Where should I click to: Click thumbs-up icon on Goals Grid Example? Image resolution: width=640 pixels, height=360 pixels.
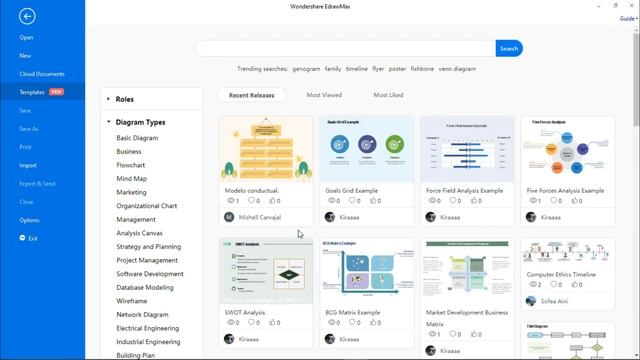tap(373, 200)
